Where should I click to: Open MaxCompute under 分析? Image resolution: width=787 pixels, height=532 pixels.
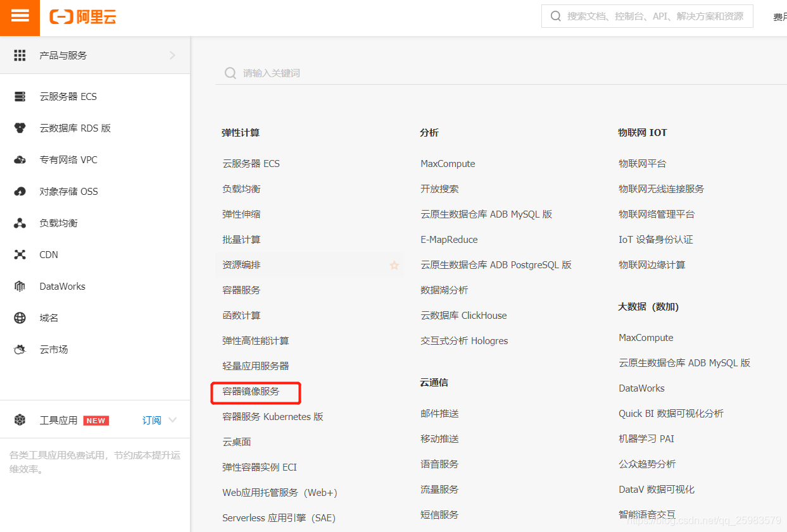tap(448, 164)
